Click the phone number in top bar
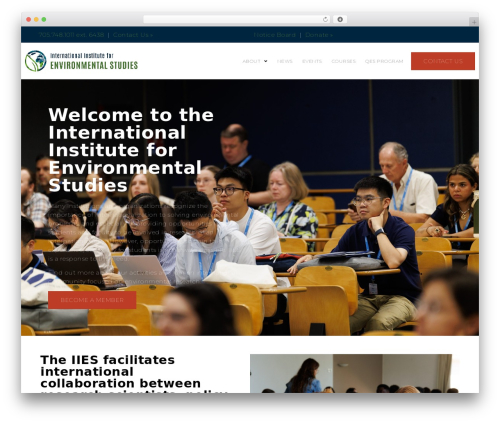This screenshot has height=423, width=500. [71, 35]
